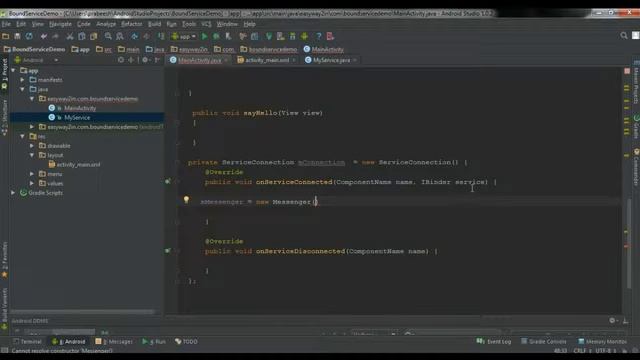
Task: Open the Memory Monitor tool window
Action: tap(602, 342)
